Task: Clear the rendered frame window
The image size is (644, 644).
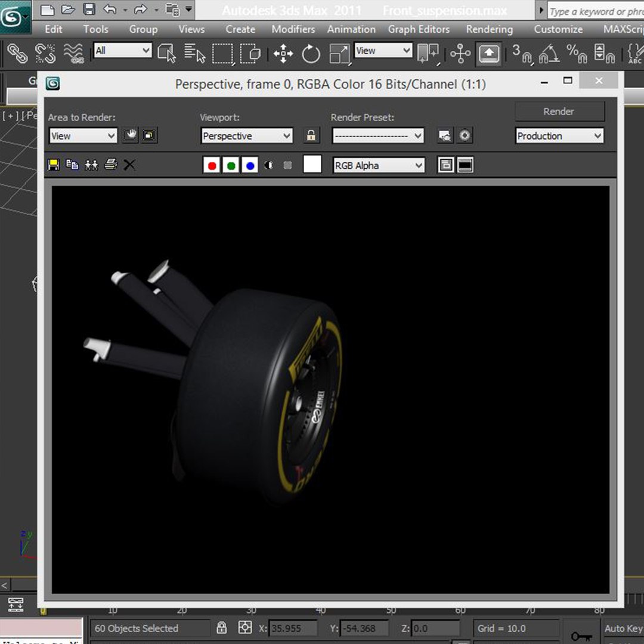Action: pos(129,165)
